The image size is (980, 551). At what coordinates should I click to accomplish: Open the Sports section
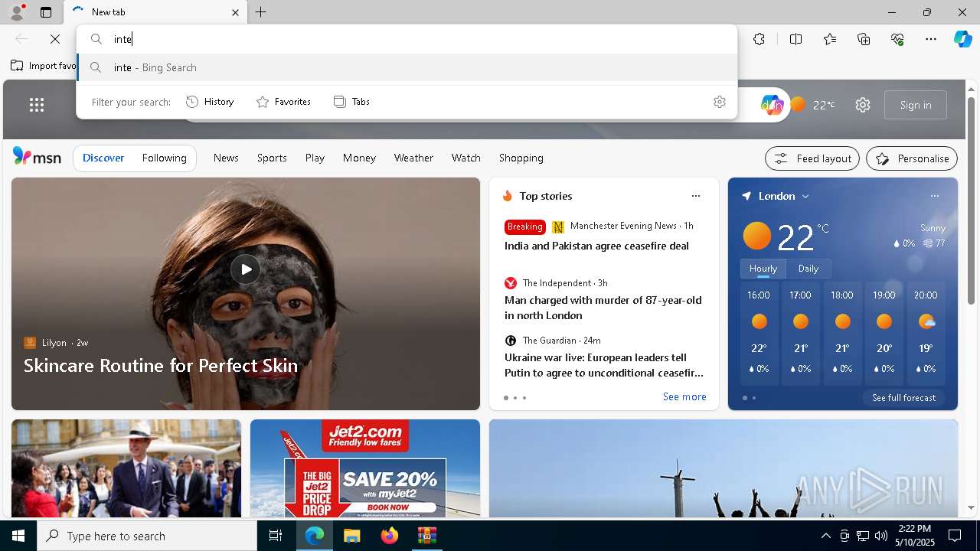click(x=272, y=158)
